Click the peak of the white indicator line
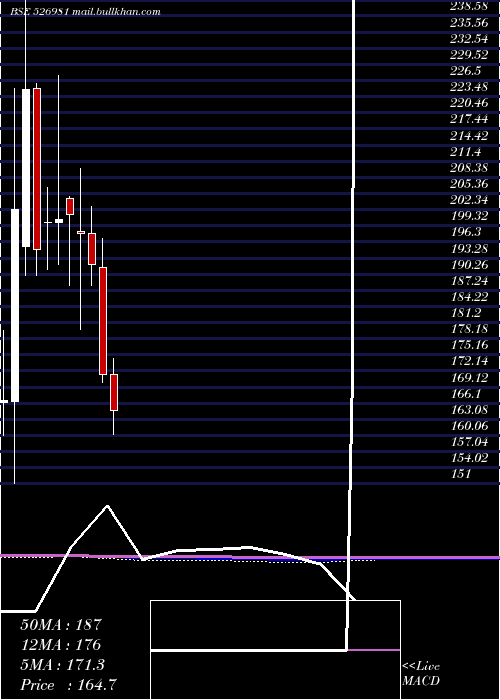This screenshot has width=500, height=700. click(x=107, y=506)
